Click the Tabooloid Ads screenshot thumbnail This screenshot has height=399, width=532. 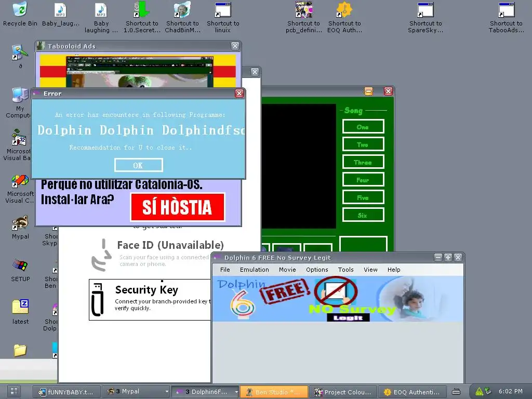[139, 72]
